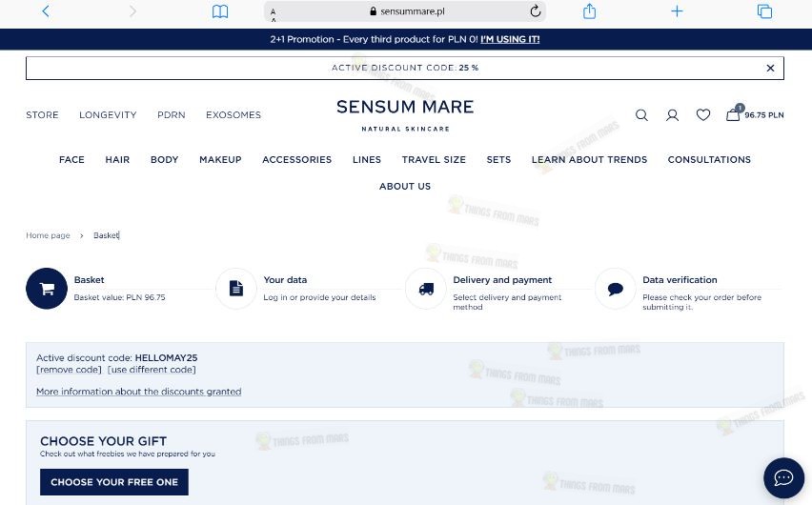The height and width of the screenshot is (505, 812).
Task: Click the Data verification speech icon
Action: point(616,289)
